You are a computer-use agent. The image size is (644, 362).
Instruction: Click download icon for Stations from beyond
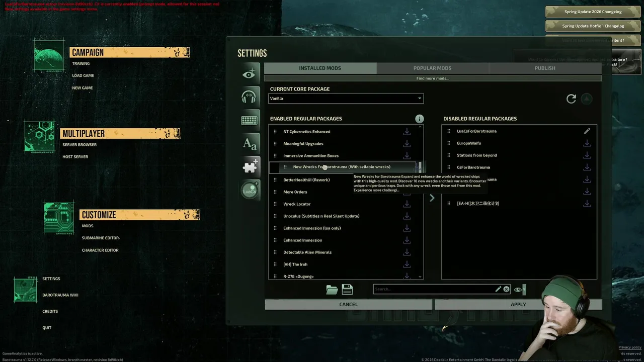point(587,155)
